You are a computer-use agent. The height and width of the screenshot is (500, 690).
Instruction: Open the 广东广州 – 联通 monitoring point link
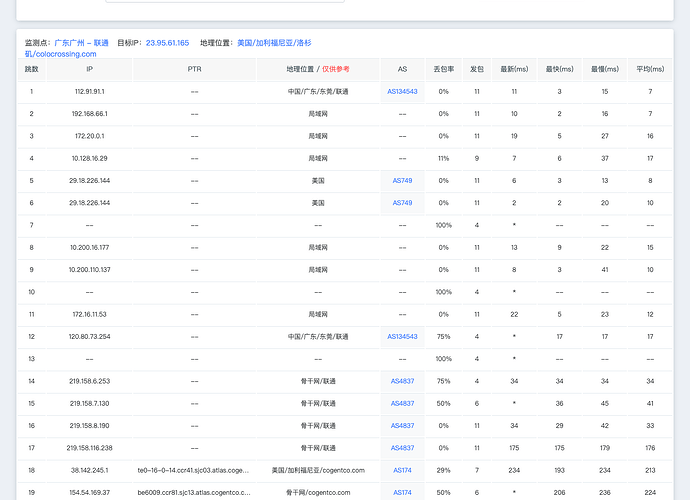[81, 43]
